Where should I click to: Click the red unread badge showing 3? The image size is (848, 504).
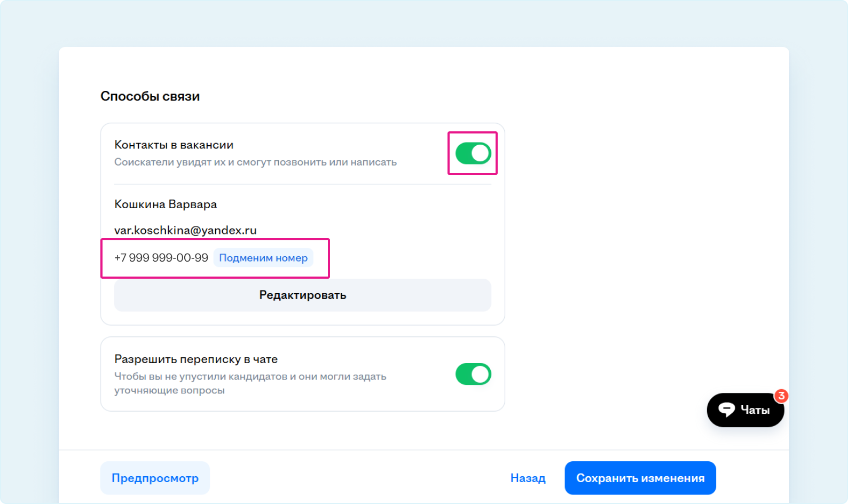coord(781,396)
